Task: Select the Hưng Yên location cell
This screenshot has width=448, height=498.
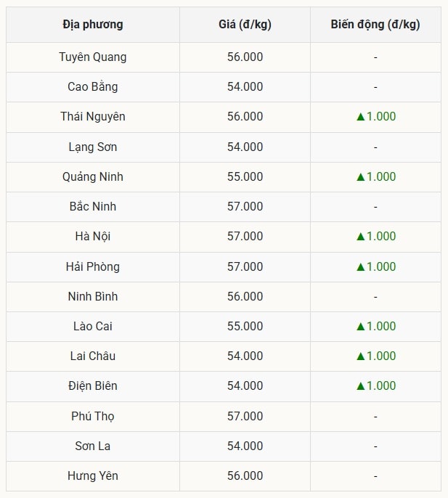Action: pos(93,476)
